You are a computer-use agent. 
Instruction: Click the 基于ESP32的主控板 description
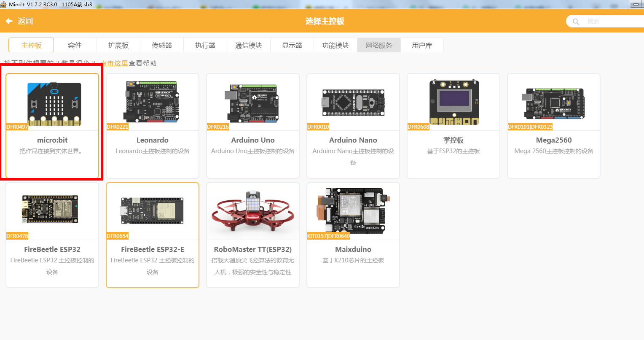pos(453,151)
